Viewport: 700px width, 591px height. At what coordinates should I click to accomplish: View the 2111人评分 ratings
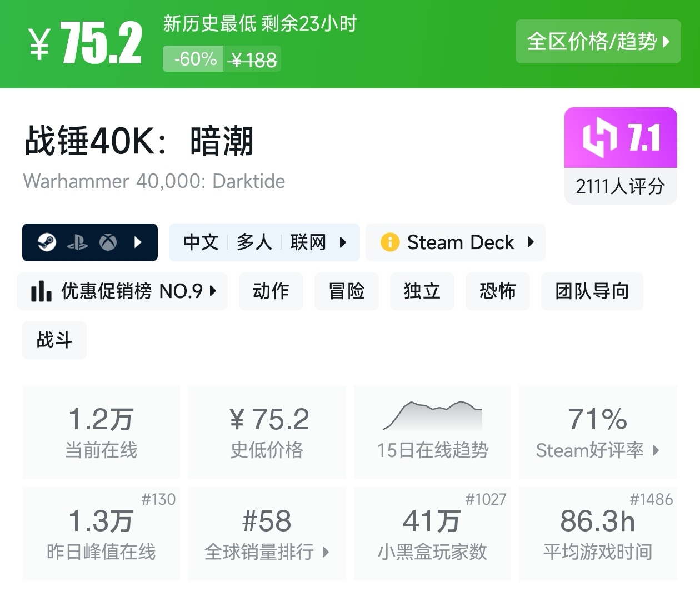pos(620,186)
